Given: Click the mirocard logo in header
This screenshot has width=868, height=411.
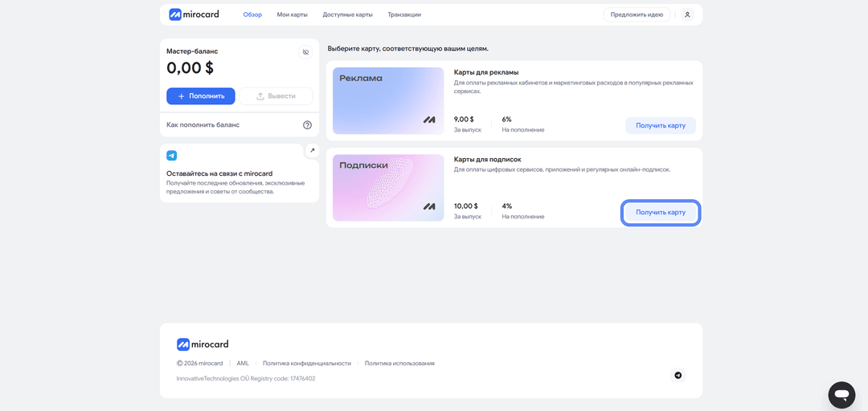Looking at the screenshot, I should 194,14.
